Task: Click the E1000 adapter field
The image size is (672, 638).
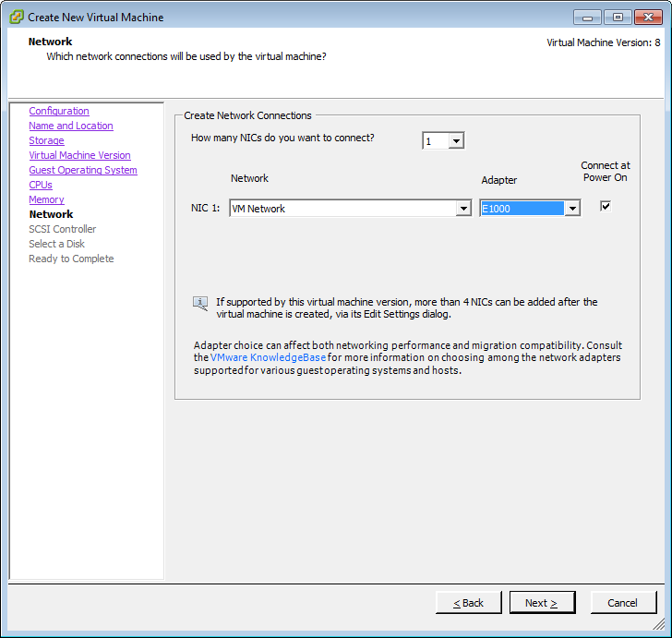Action: pyautogui.click(x=522, y=209)
